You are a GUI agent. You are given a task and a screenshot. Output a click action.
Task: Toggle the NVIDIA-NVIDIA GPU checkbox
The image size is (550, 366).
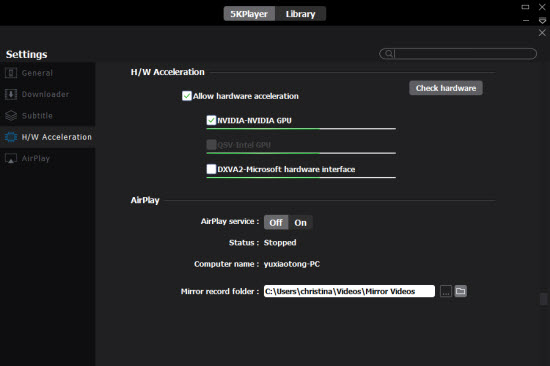pos(211,120)
